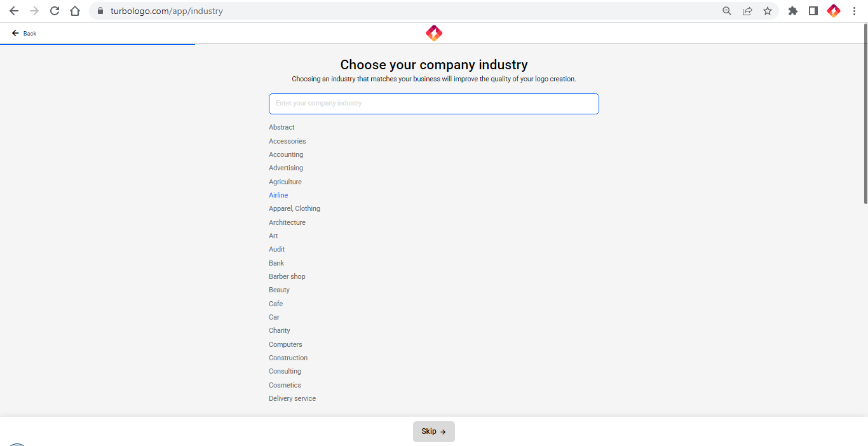This screenshot has width=868, height=446.
Task: Open Chrome three-dot menu
Action: coord(854,11)
